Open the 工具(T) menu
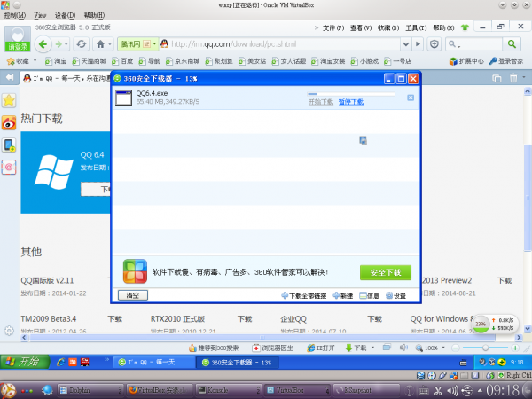Image resolution: width=532 pixels, height=399 pixels. [x=416, y=27]
